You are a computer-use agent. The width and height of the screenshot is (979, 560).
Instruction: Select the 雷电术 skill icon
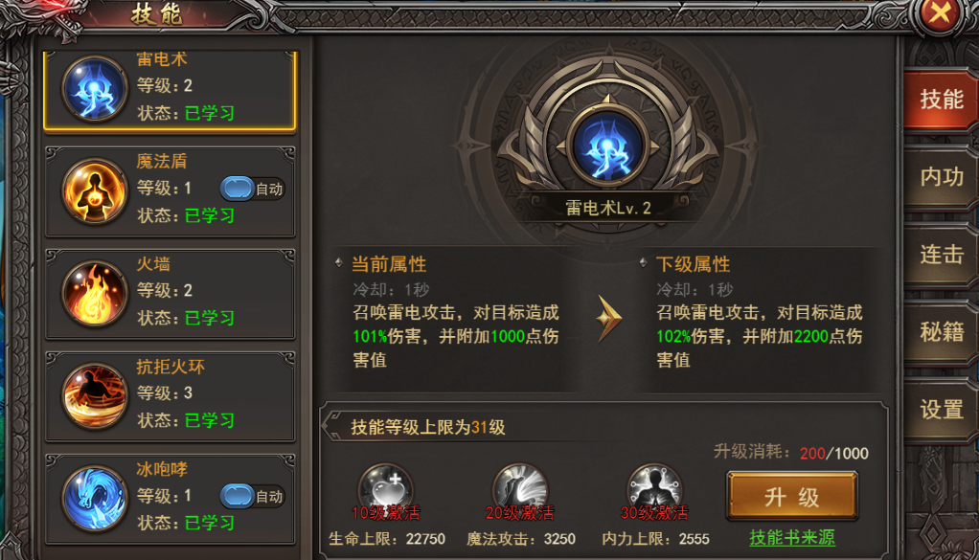pyautogui.click(x=95, y=88)
